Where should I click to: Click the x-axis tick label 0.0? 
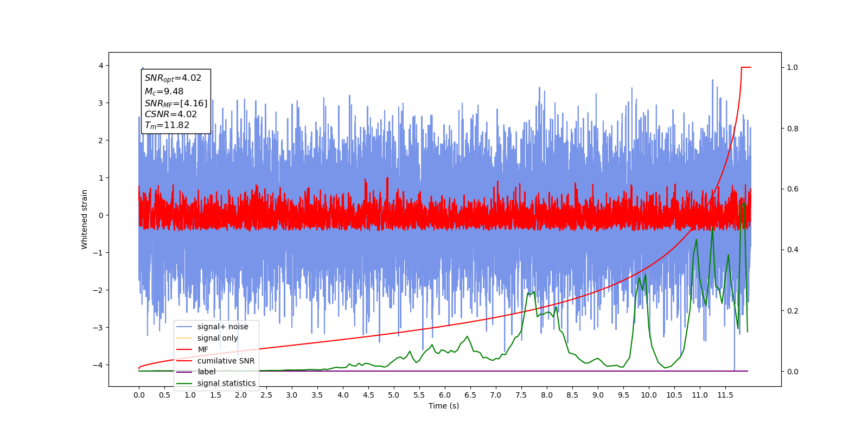(139, 395)
